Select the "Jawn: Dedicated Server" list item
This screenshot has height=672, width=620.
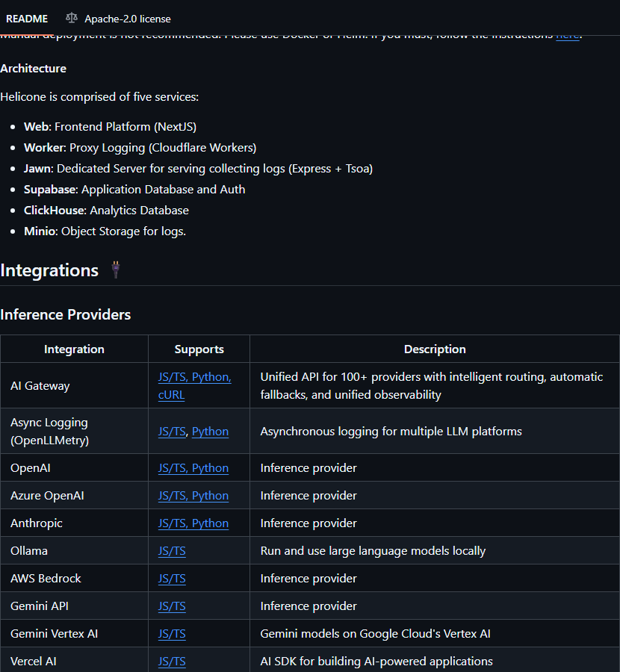click(199, 169)
